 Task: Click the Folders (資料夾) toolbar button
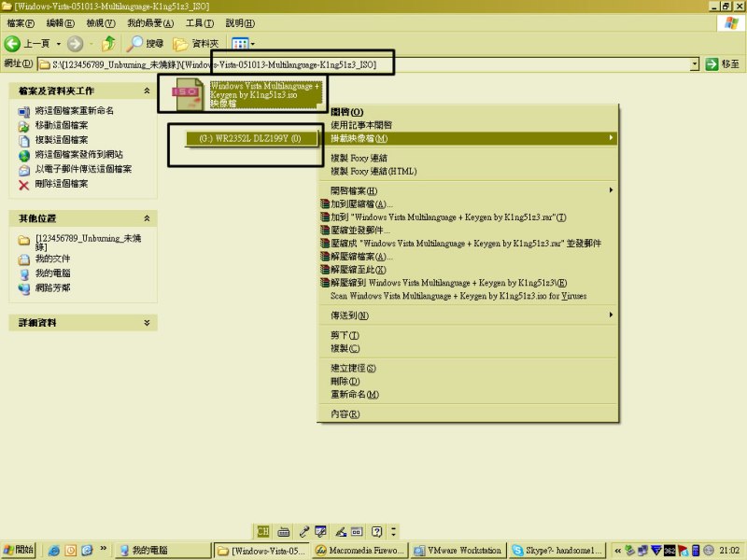pos(196,44)
